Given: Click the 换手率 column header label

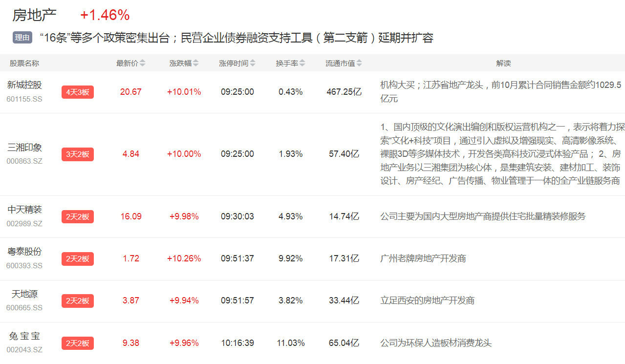Looking at the screenshot, I should pos(287,63).
